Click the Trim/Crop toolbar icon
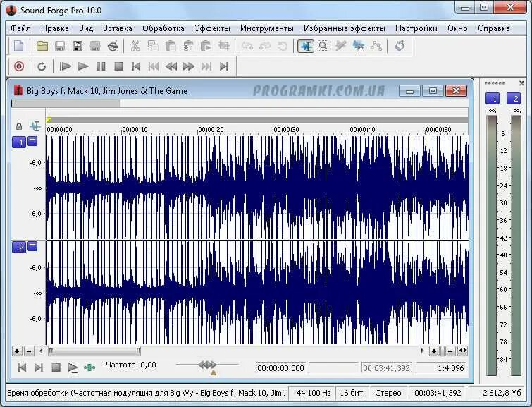This screenshot has width=532, height=407. pos(224,46)
